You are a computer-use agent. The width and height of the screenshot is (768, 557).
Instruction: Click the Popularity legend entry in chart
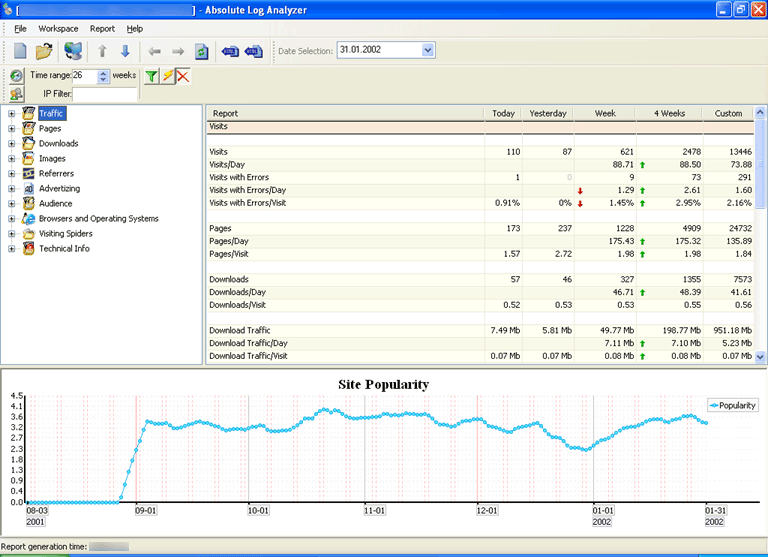(733, 406)
